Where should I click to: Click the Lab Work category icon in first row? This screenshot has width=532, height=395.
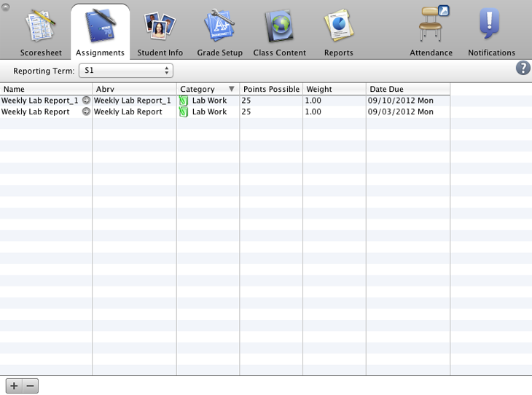click(184, 101)
